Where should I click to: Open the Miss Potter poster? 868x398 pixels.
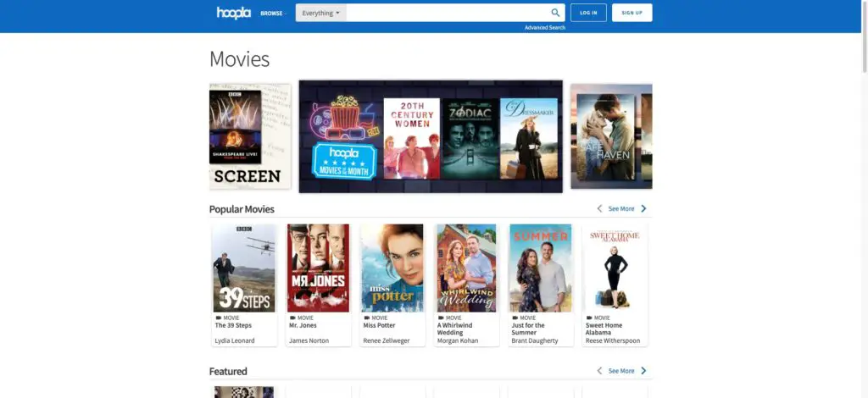(392, 268)
